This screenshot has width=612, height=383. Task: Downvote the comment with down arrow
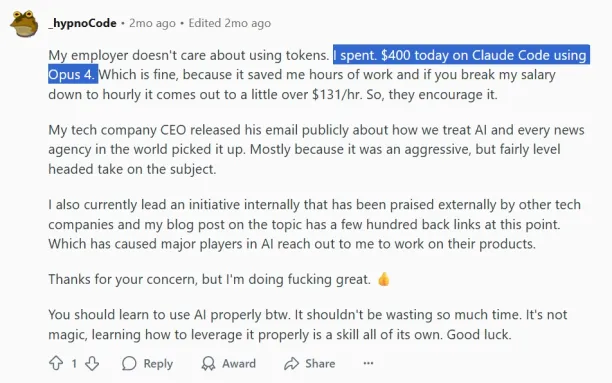coord(92,363)
